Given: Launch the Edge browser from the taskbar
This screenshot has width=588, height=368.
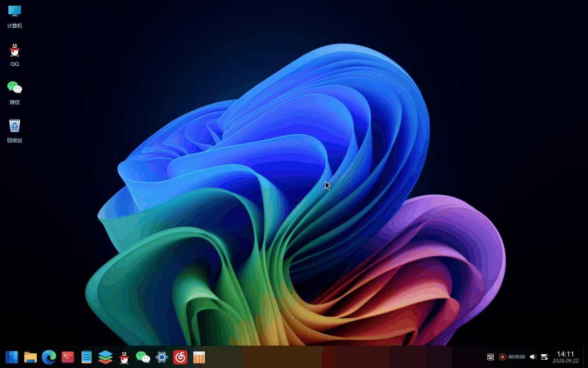Looking at the screenshot, I should click(49, 357).
